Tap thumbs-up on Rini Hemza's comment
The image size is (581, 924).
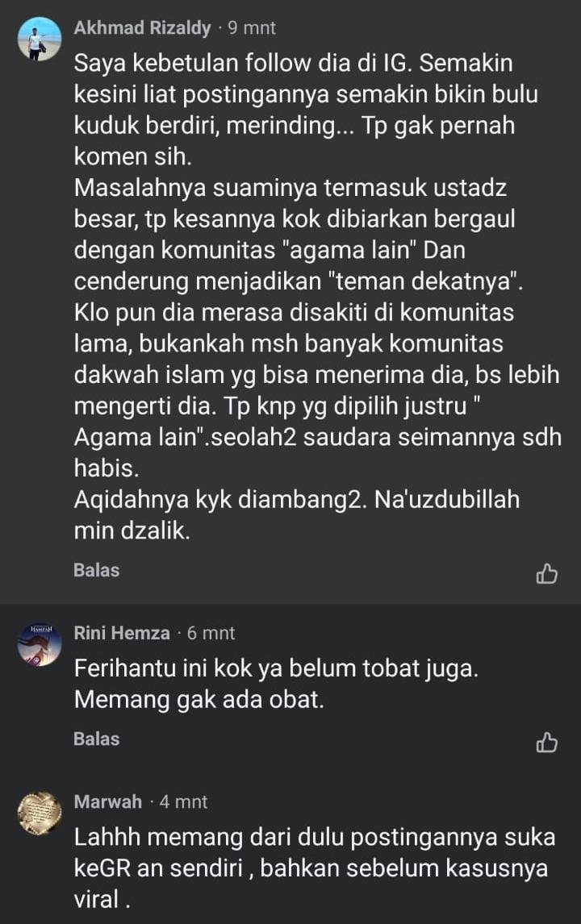547,743
